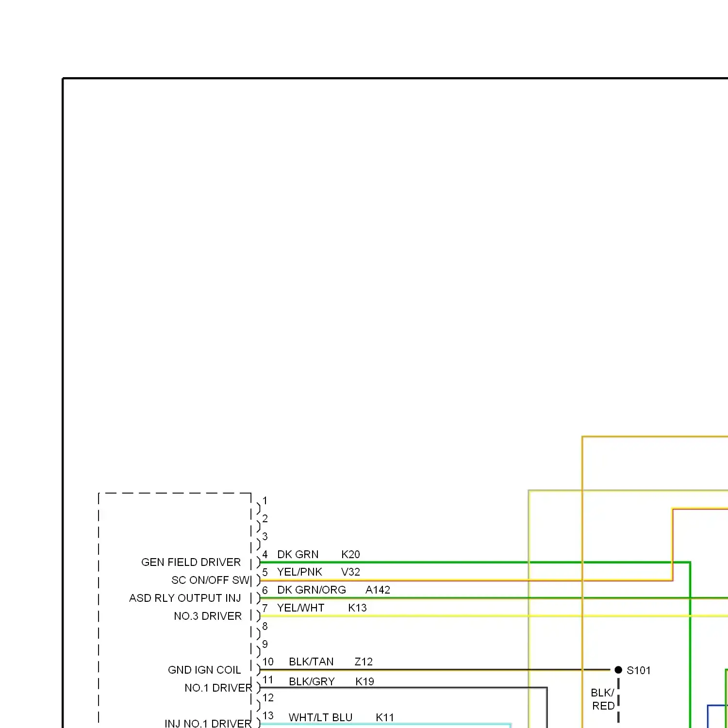Click the ASD RLY OUTPUT INJ label
This screenshot has width=728, height=728.
[x=185, y=598]
